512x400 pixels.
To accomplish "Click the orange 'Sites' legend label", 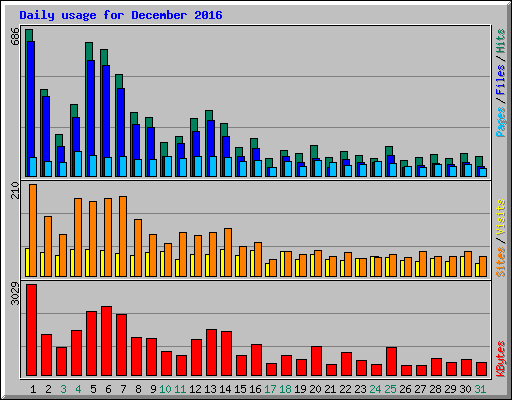I will (x=501, y=262).
